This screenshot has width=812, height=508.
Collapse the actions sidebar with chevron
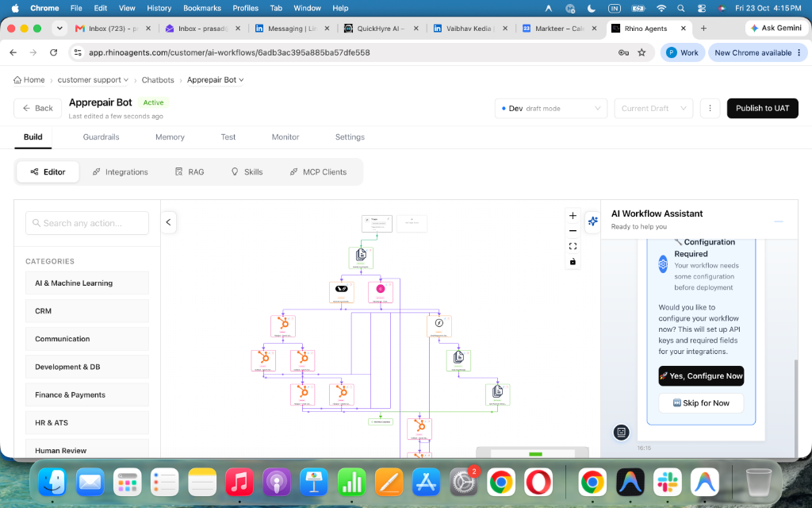[168, 222]
